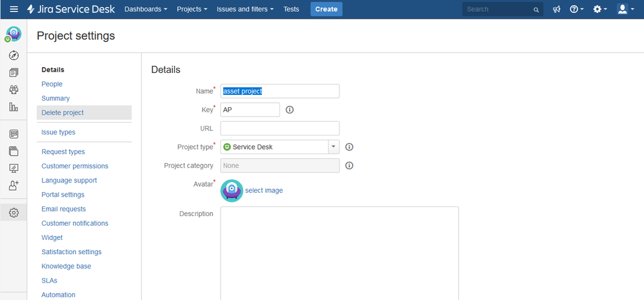Open the customers icon in sidebar
The image size is (644, 300).
tap(14, 90)
